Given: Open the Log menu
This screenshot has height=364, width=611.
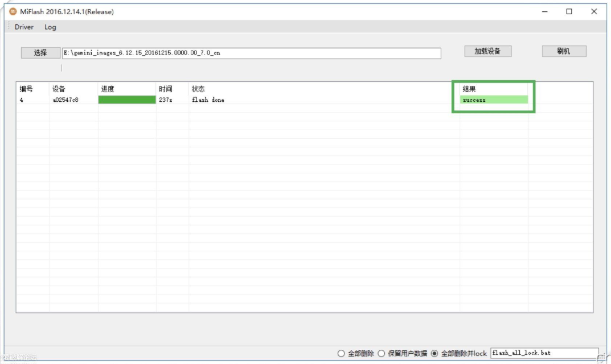Looking at the screenshot, I should [50, 27].
